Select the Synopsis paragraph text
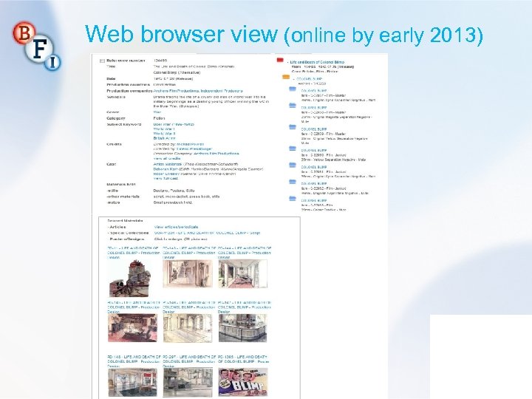 [211, 101]
